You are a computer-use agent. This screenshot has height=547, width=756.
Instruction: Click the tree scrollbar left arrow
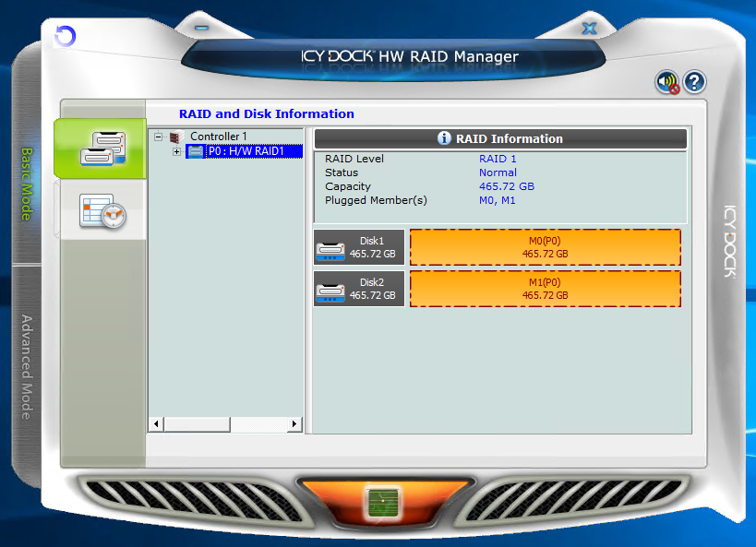156,424
